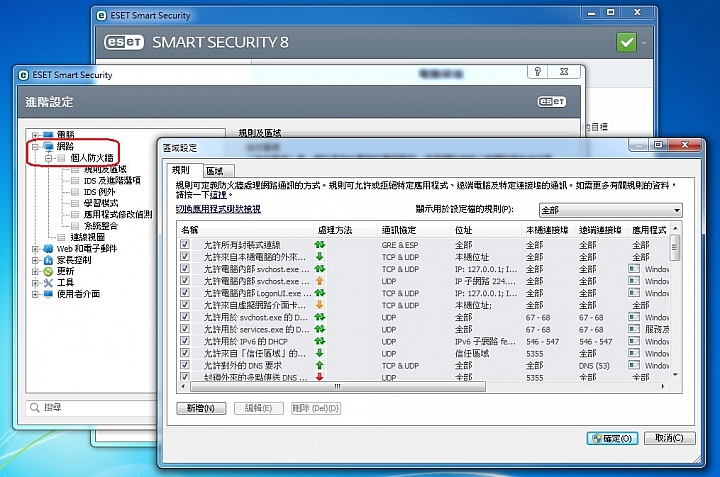Click the ESET icon in Smart Security 8 title bar

tap(101, 16)
